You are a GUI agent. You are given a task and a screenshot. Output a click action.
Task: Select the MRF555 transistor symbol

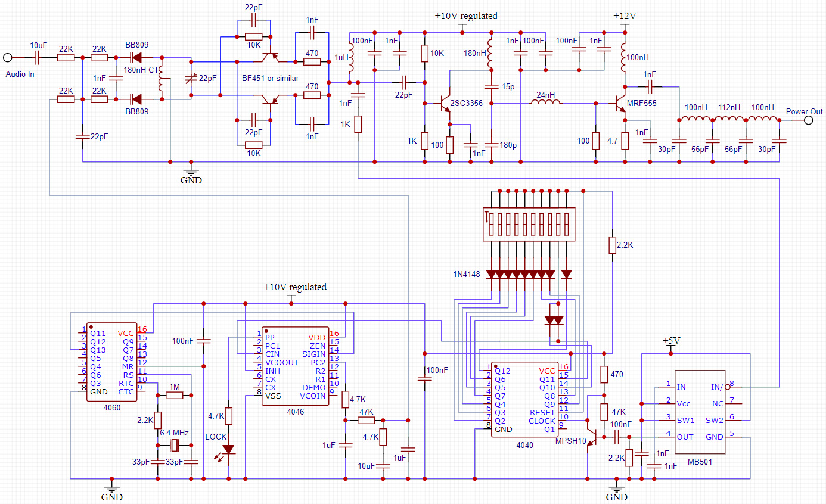pyautogui.click(x=620, y=103)
